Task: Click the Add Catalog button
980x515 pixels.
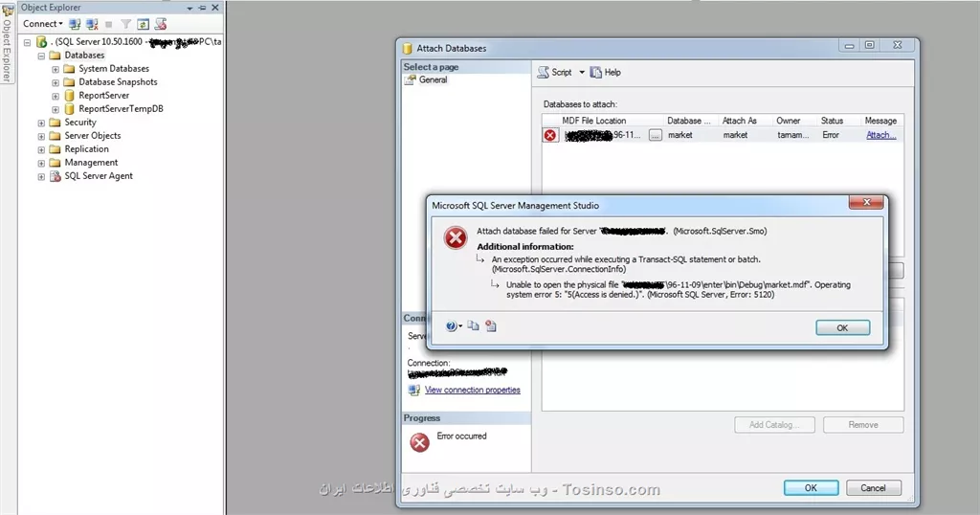Action: click(775, 425)
